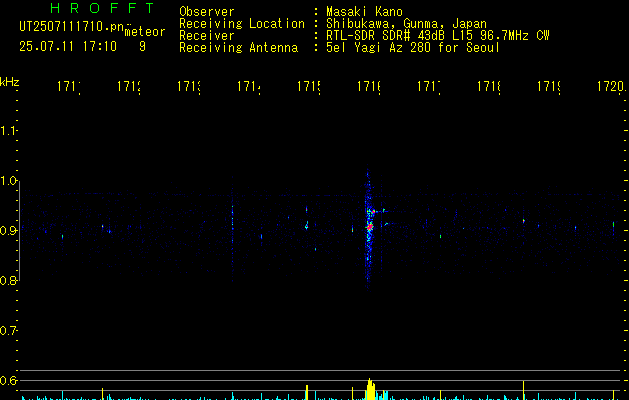The width and height of the screenshot is (629, 400).
Task: Select receiver details RTL-SDR SDR# 43dB line
Action: [x=438, y=36]
